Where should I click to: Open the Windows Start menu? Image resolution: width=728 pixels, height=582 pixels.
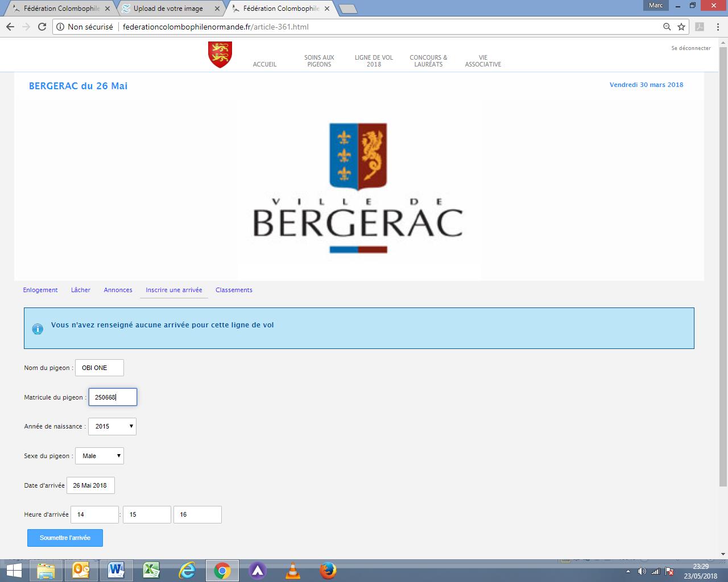pyautogui.click(x=14, y=570)
